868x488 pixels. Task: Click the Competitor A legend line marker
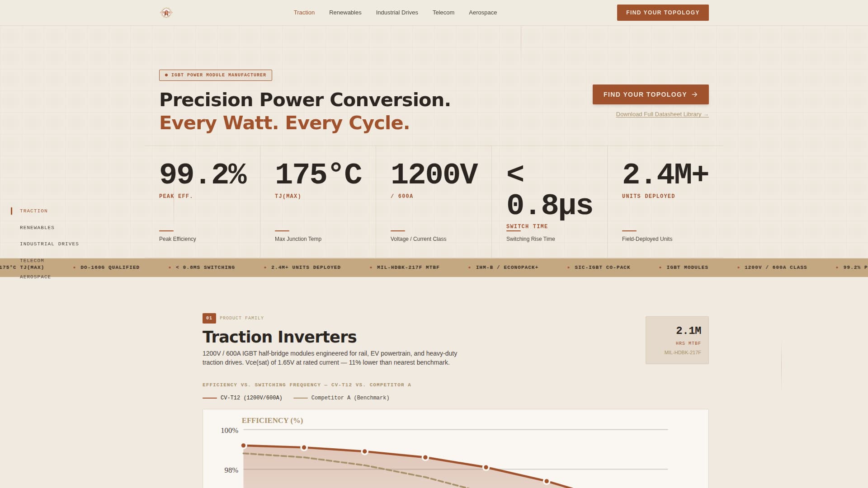(300, 398)
